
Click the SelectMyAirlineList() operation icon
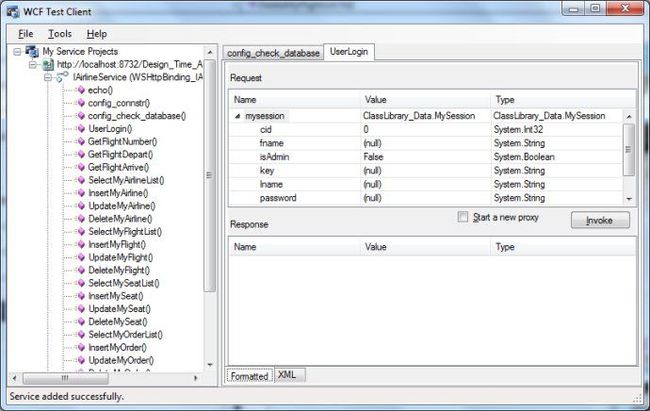point(81,180)
